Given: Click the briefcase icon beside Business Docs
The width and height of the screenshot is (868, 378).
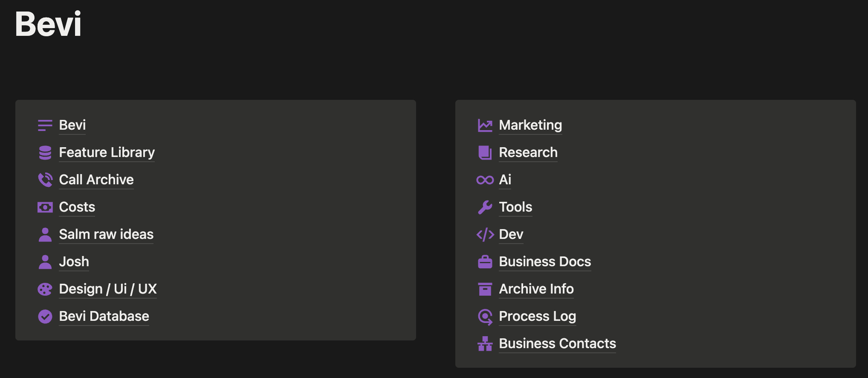Looking at the screenshot, I should [x=485, y=262].
